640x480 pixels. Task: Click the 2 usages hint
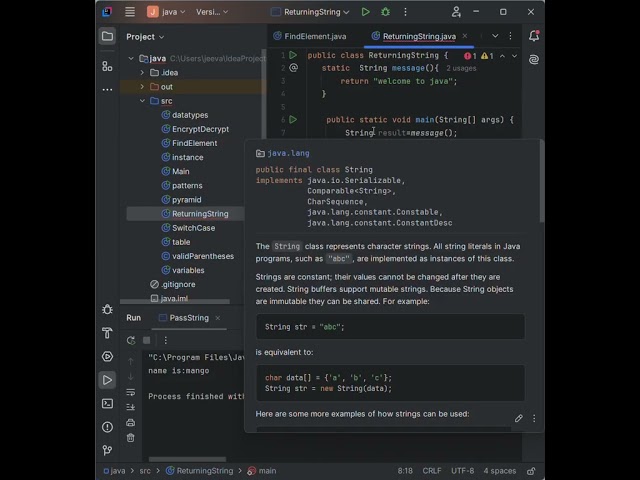pyautogui.click(x=461, y=68)
